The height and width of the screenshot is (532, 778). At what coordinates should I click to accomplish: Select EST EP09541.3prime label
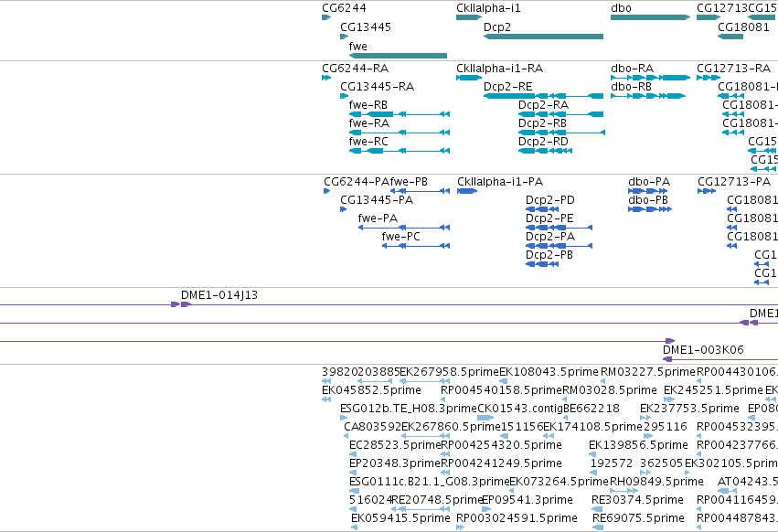(528, 501)
